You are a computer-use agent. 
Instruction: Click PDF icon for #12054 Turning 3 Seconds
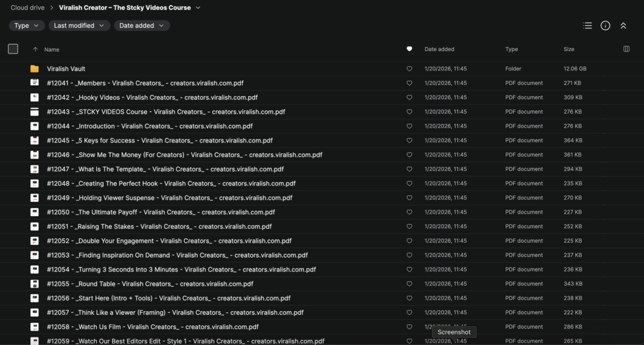(35, 270)
